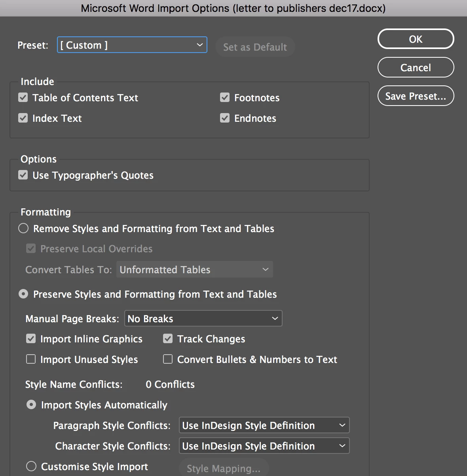Toggle Preserve Local Overrides checkbox

click(x=31, y=248)
